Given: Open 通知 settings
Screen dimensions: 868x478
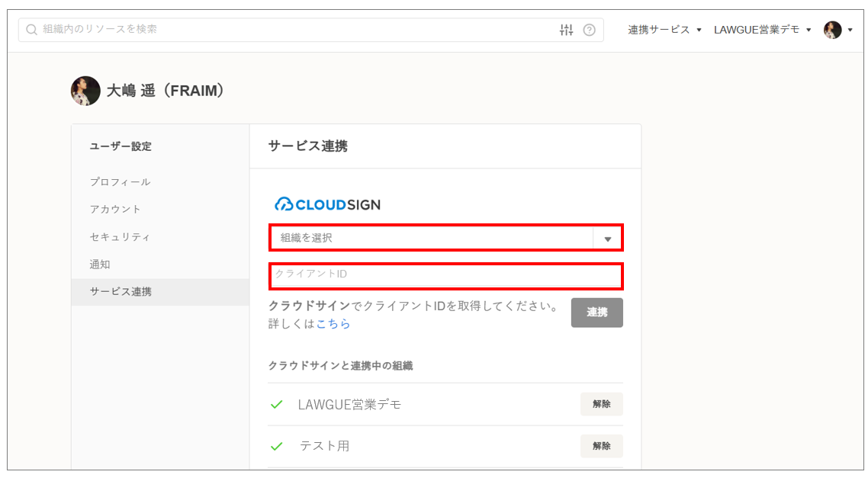Looking at the screenshot, I should coord(100,265).
